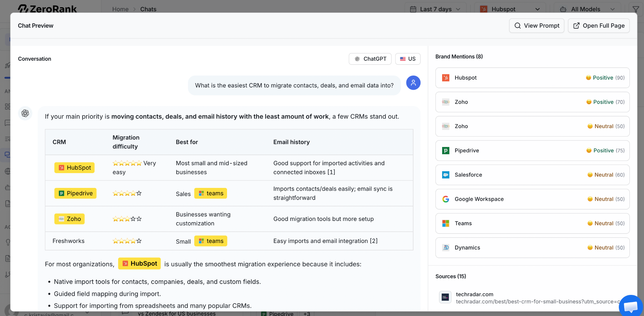
Task: Click the 'Guided field mapping during import.' bullet
Action: pyautogui.click(x=107, y=294)
